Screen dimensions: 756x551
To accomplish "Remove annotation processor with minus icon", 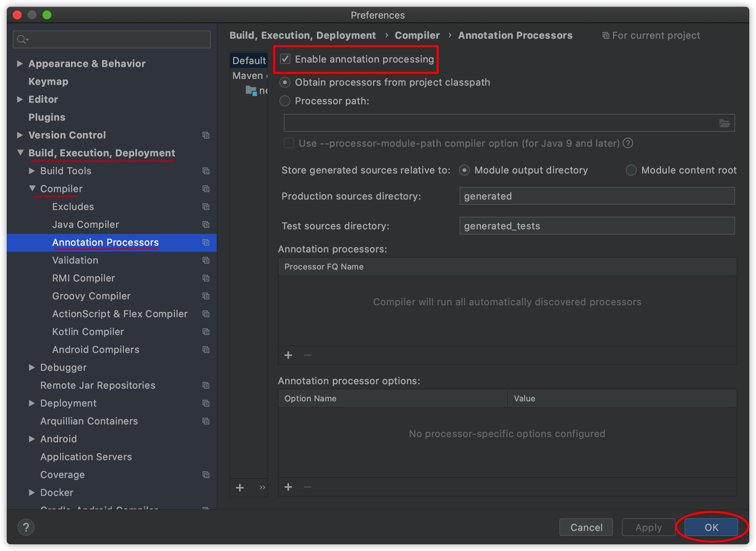I will pos(308,355).
